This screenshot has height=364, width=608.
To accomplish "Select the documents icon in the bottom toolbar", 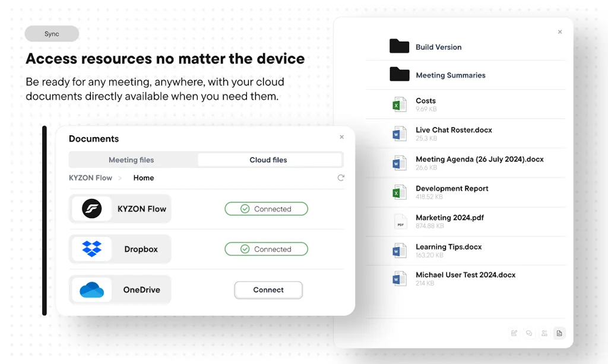I will [559, 333].
